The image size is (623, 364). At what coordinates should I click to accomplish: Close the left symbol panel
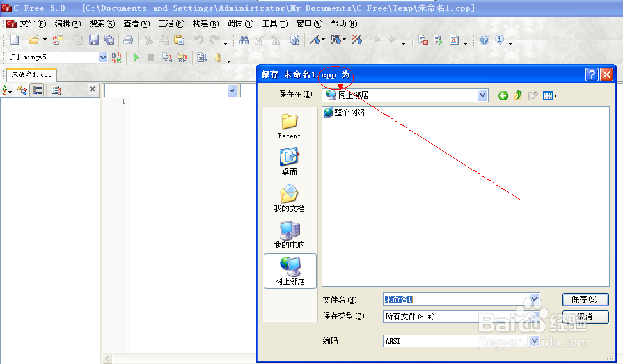pyautogui.click(x=93, y=89)
